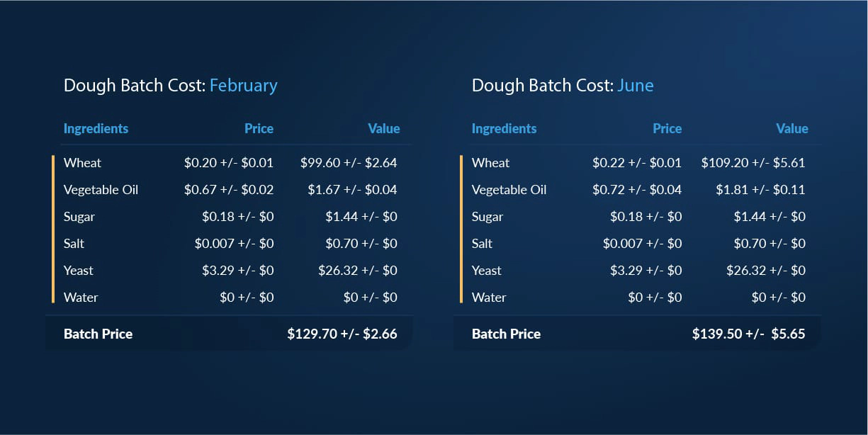Click June Wheat value $109.20 +/- $5.61
Viewport: 868px width, 435px height.
click(x=753, y=163)
